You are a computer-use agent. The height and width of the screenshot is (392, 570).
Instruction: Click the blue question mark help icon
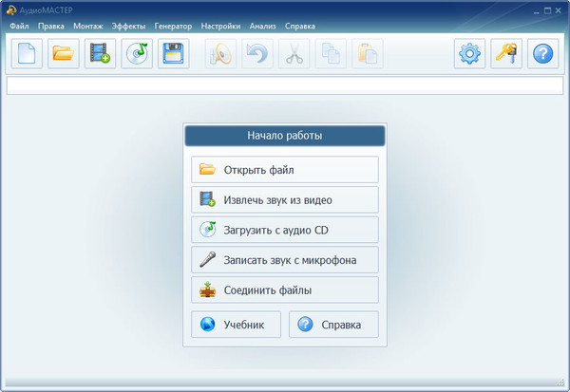click(x=543, y=54)
